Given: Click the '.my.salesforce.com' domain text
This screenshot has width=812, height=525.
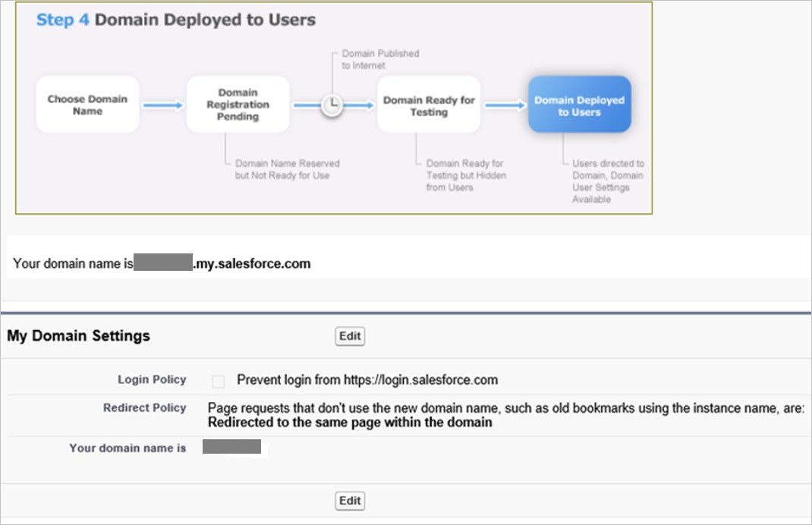Looking at the screenshot, I should 252,263.
